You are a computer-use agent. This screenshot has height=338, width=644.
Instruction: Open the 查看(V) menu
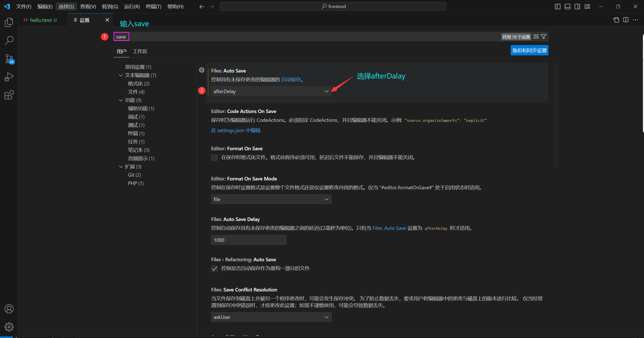[88, 7]
